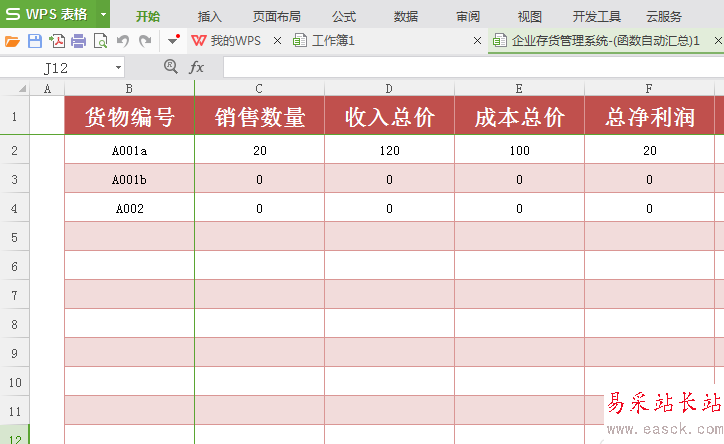Undo the last action
Viewport: 724px width, 444px height.
coord(123,41)
